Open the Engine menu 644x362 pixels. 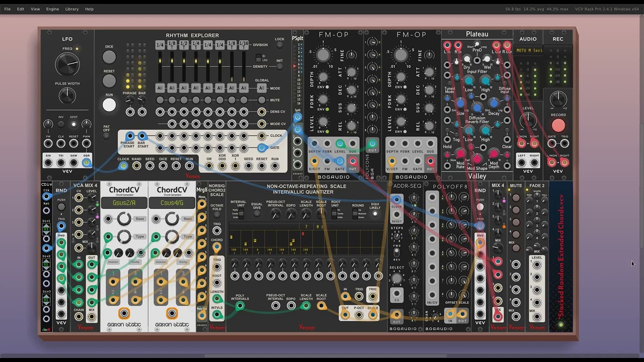tap(52, 9)
